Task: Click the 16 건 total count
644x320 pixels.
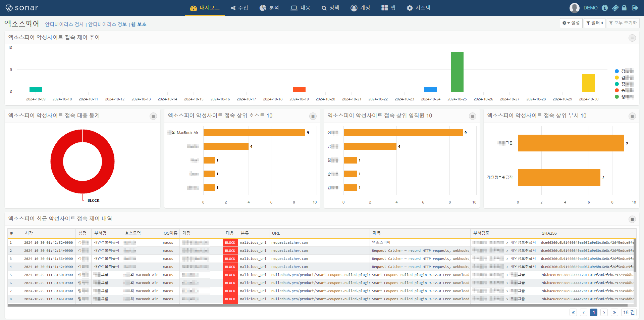Action: pos(629,313)
